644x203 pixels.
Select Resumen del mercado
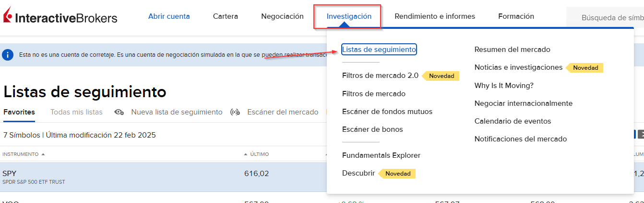tap(513, 50)
